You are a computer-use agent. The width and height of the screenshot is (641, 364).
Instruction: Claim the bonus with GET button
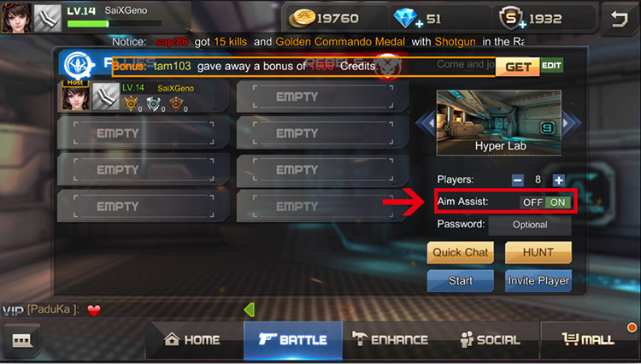click(x=518, y=67)
